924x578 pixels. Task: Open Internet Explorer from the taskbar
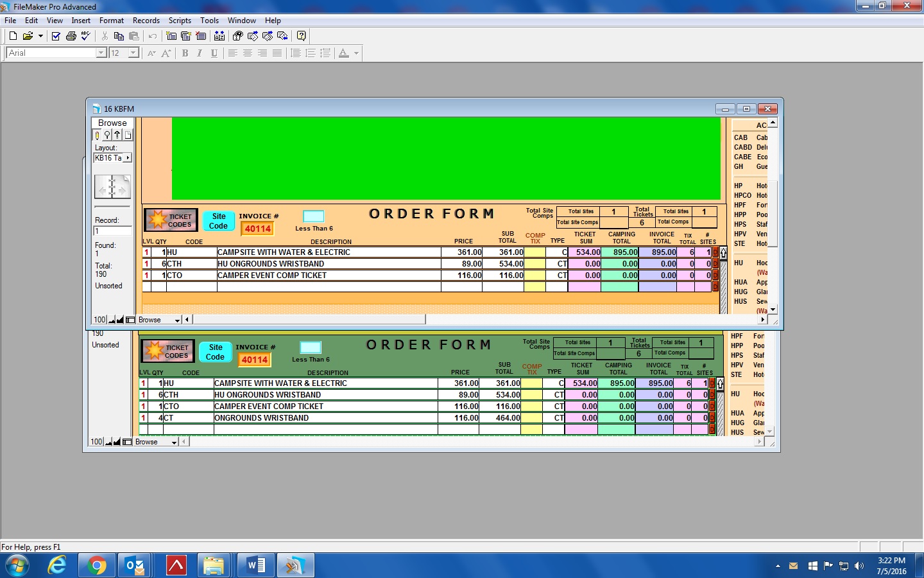(57, 565)
